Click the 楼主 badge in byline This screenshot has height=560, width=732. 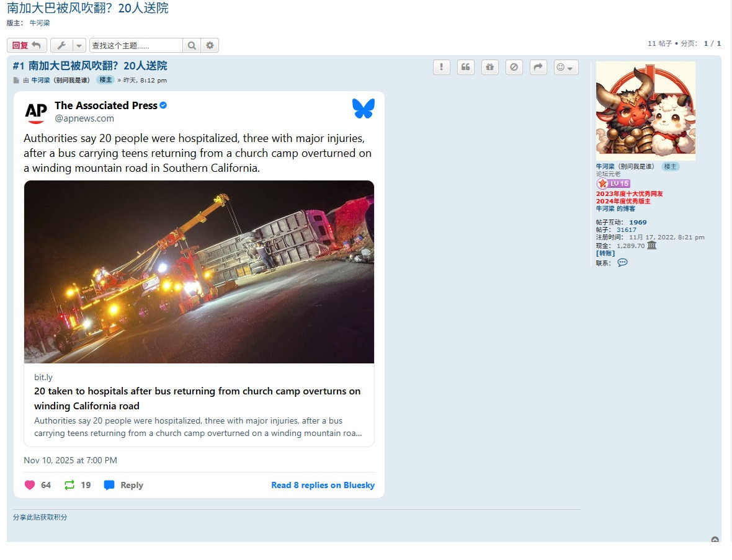pos(105,80)
